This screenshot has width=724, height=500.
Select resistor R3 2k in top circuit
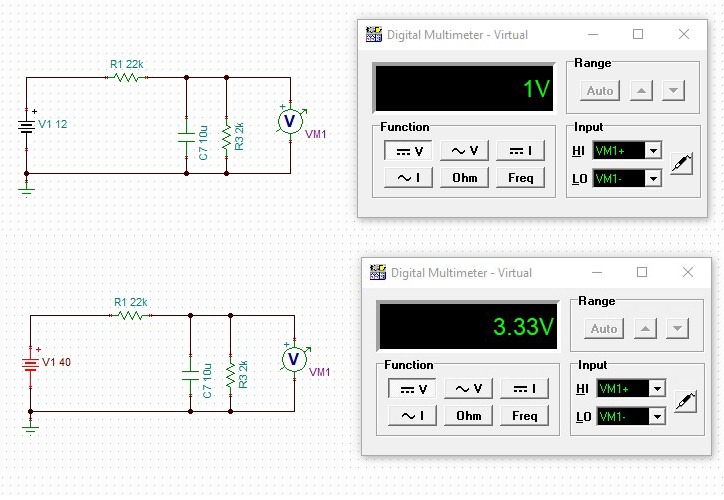click(226, 137)
